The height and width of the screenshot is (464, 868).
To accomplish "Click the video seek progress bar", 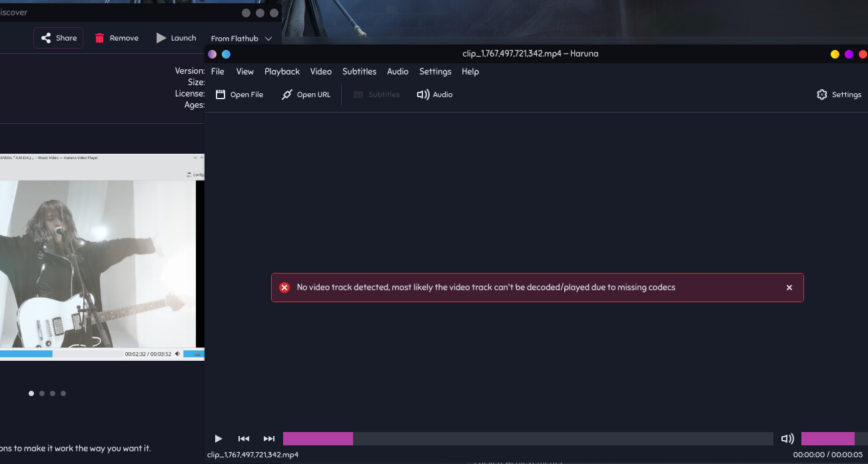I will 528,439.
